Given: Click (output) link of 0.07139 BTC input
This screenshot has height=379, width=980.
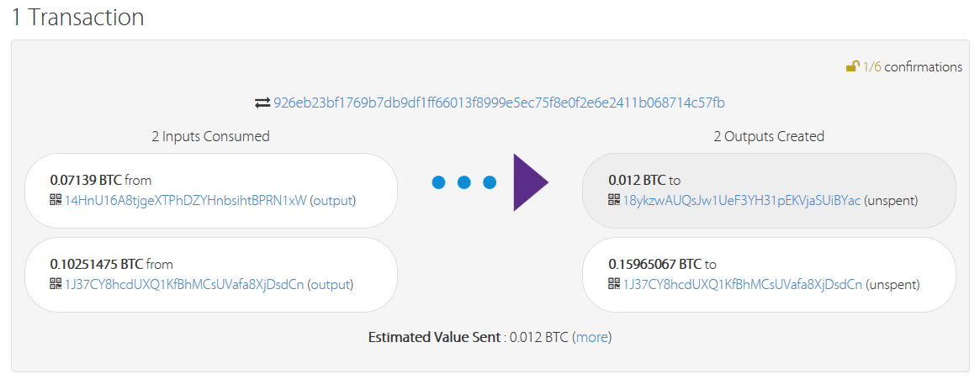Looking at the screenshot, I should [333, 201].
